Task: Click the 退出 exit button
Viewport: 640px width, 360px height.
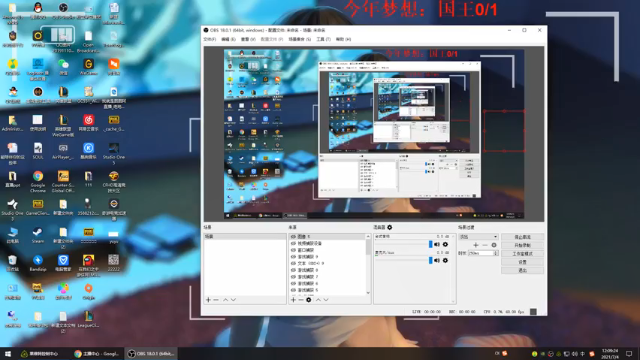Action: 522,270
